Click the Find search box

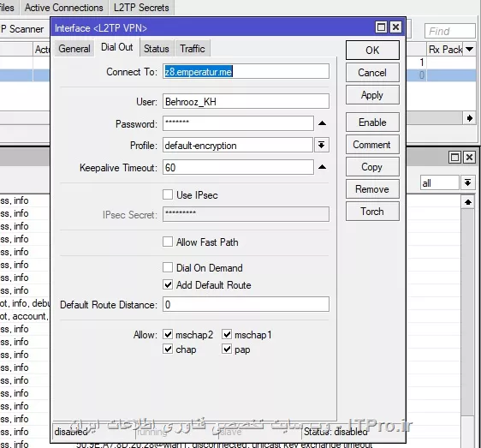[x=449, y=31]
